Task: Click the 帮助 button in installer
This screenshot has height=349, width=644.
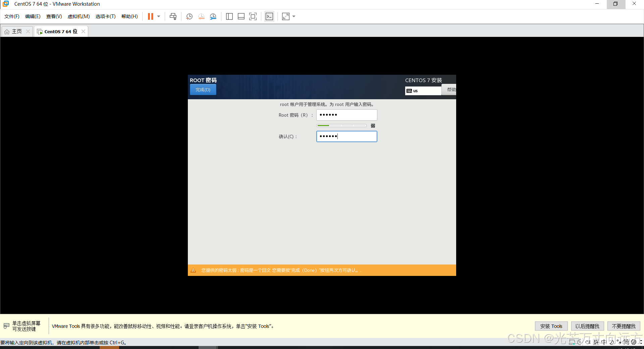Action: [x=449, y=90]
